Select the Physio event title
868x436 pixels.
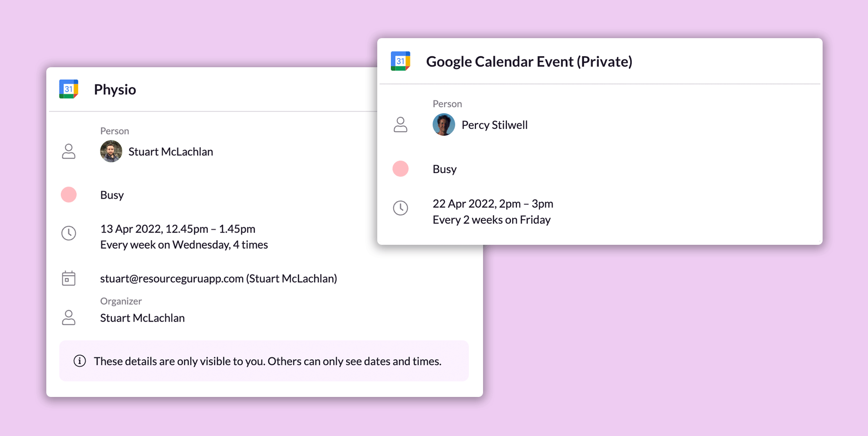point(115,89)
